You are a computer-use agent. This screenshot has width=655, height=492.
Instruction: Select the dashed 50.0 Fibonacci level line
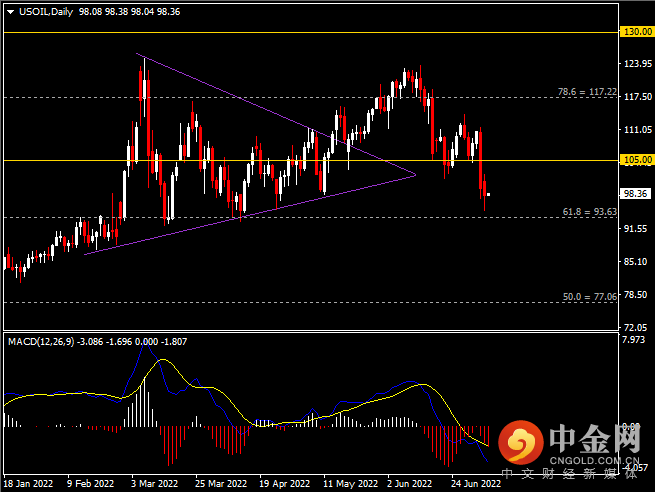(311, 302)
